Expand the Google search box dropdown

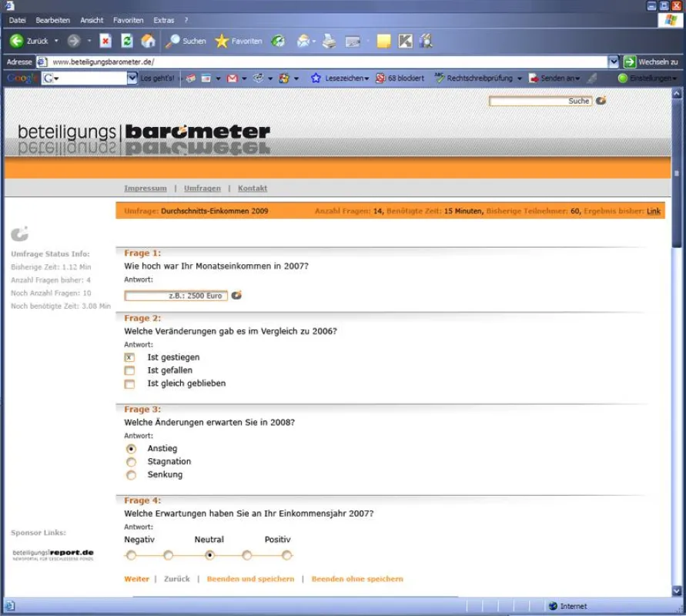(x=132, y=79)
